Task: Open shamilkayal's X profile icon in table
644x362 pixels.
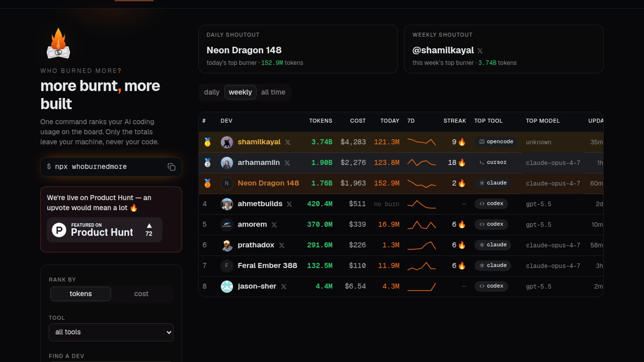Action: tap(288, 142)
